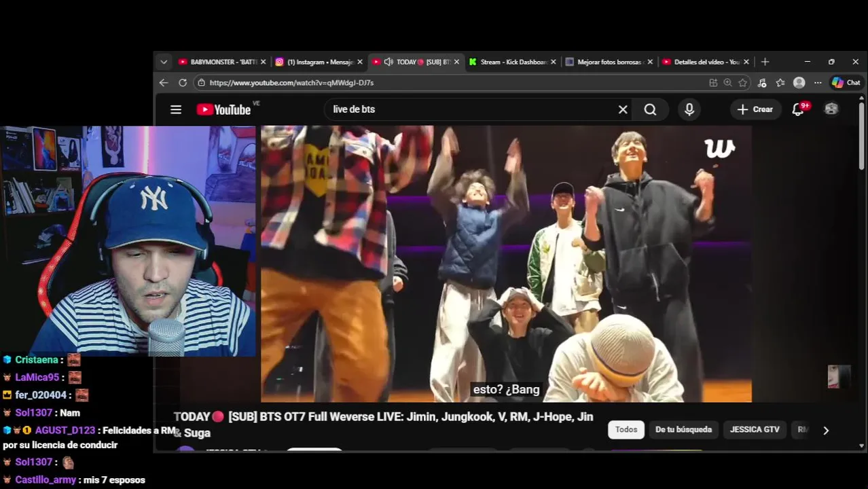Click the page vertical scrollbar
868x489 pixels.
[x=861, y=136]
